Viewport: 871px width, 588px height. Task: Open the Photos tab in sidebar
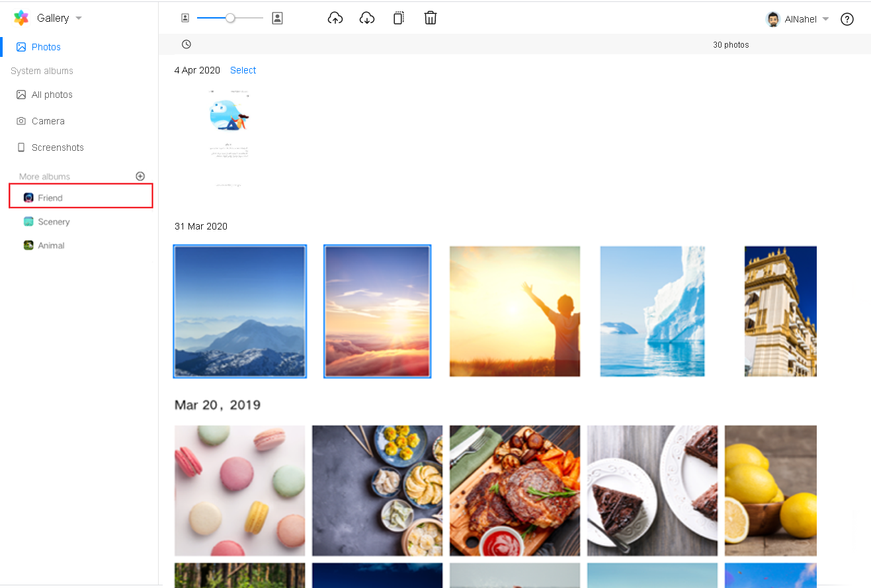coord(46,47)
